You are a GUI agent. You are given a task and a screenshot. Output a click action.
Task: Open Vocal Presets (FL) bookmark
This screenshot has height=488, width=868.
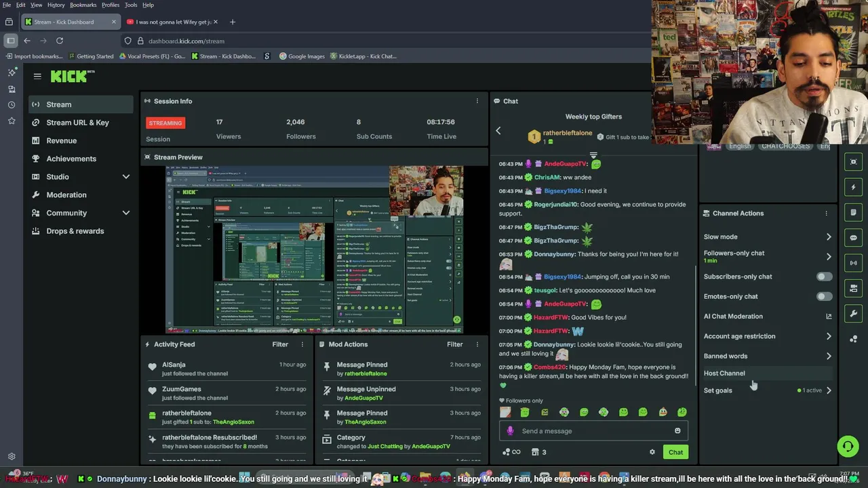point(153,56)
